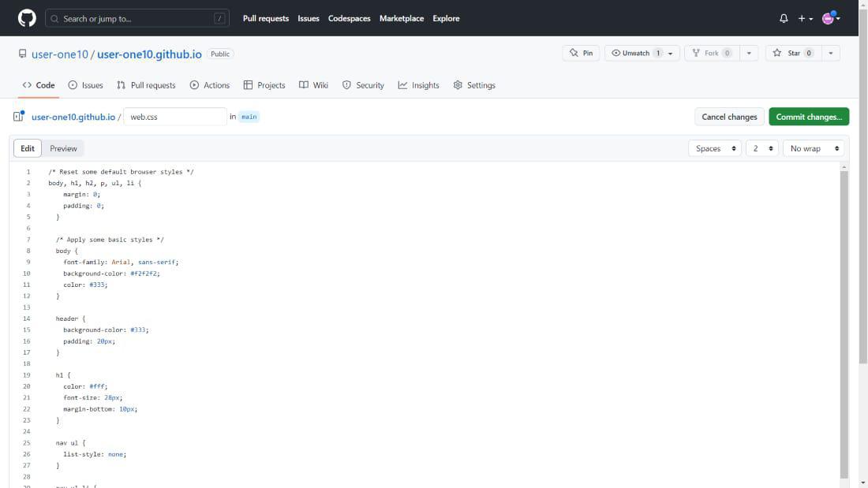Open the No wrap dropdown
Viewport: 868px width, 488px height.
813,148
